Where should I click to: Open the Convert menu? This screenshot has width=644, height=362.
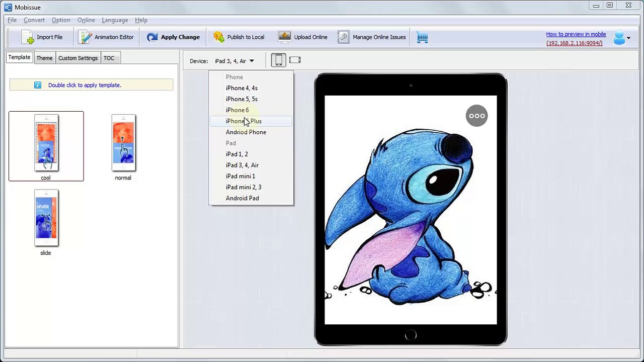34,20
